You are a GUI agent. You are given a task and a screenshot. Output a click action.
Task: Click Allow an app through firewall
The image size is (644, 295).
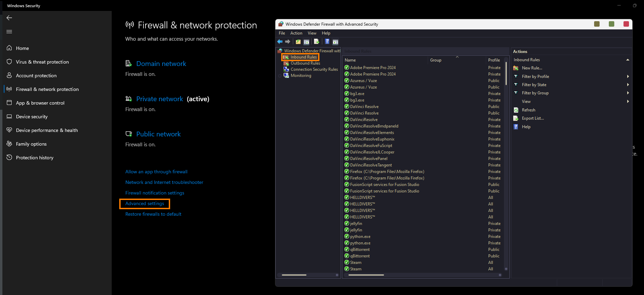pos(156,172)
